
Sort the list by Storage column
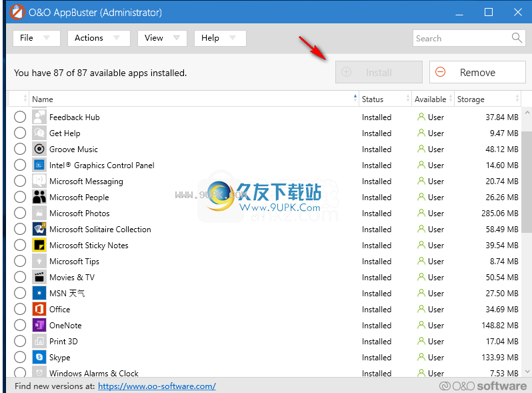coord(488,99)
